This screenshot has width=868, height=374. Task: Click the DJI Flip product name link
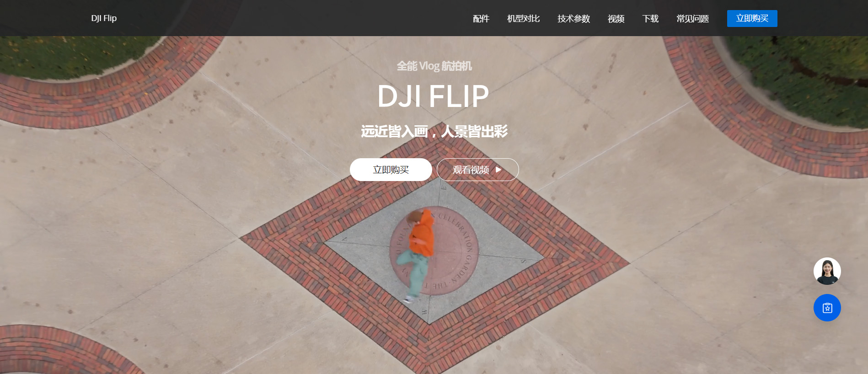pos(104,18)
